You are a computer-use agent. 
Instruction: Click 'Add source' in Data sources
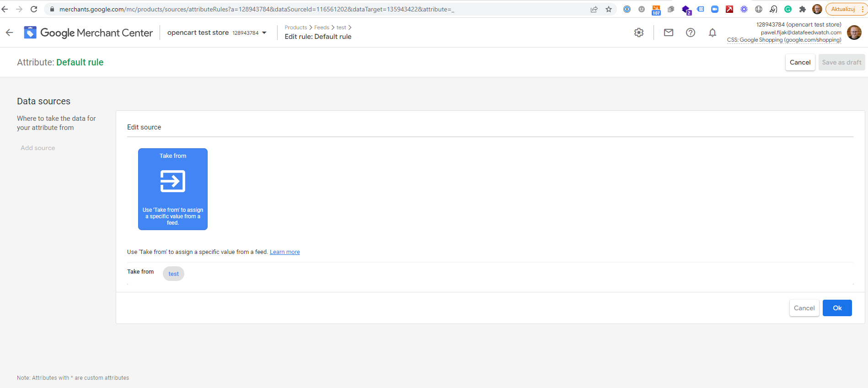[38, 148]
